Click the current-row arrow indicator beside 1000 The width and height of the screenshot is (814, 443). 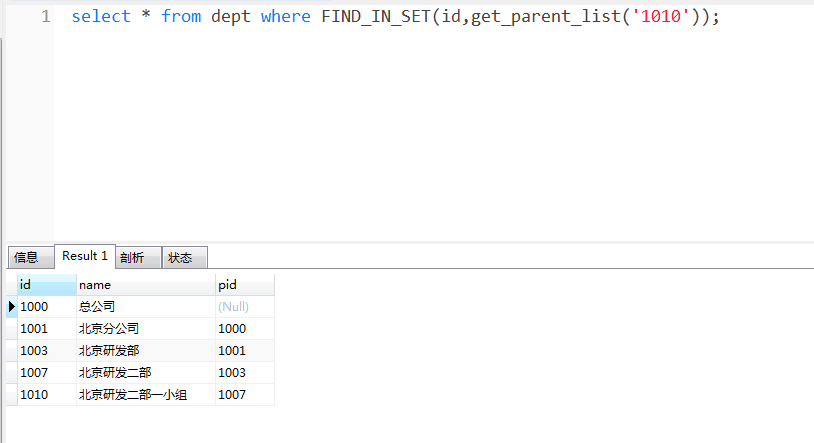(12, 307)
